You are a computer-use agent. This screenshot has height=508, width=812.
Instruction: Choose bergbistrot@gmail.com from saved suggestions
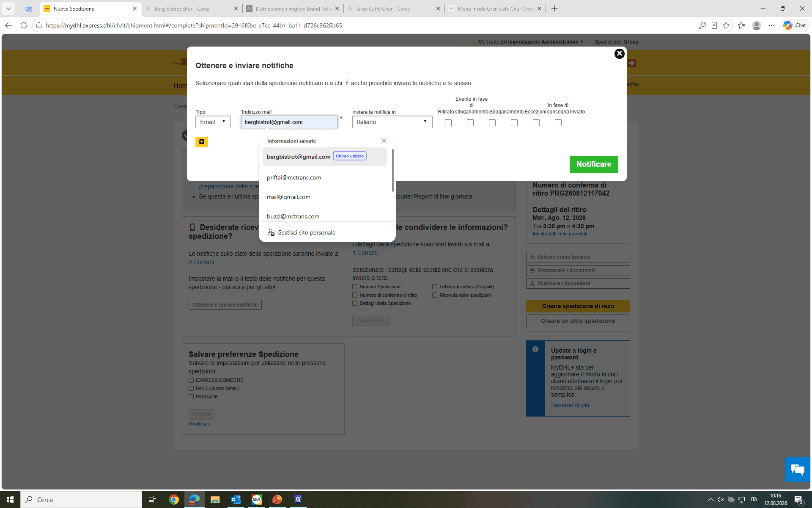click(325, 157)
